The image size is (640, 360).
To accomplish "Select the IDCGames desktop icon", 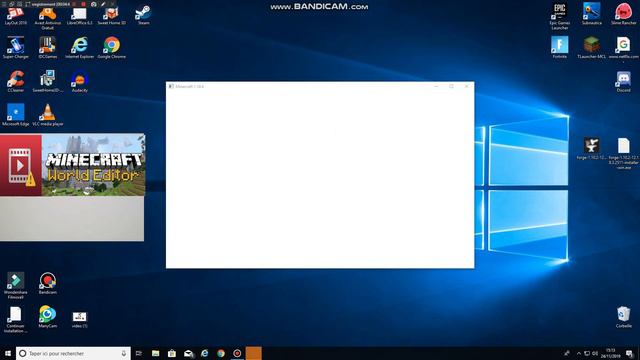I will pos(47,48).
